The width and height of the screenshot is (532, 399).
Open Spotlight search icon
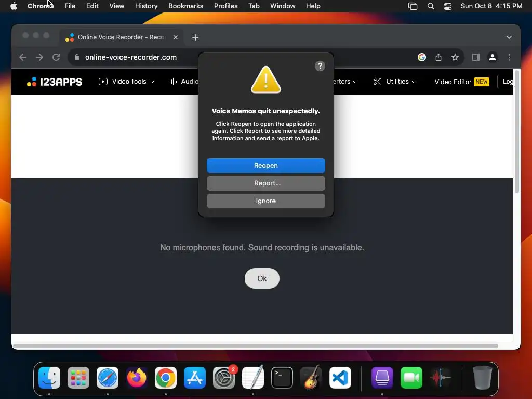tap(431, 6)
